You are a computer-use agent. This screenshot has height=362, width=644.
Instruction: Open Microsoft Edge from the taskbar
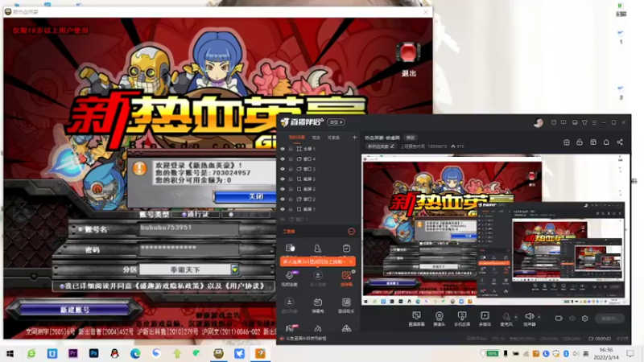[135, 353]
